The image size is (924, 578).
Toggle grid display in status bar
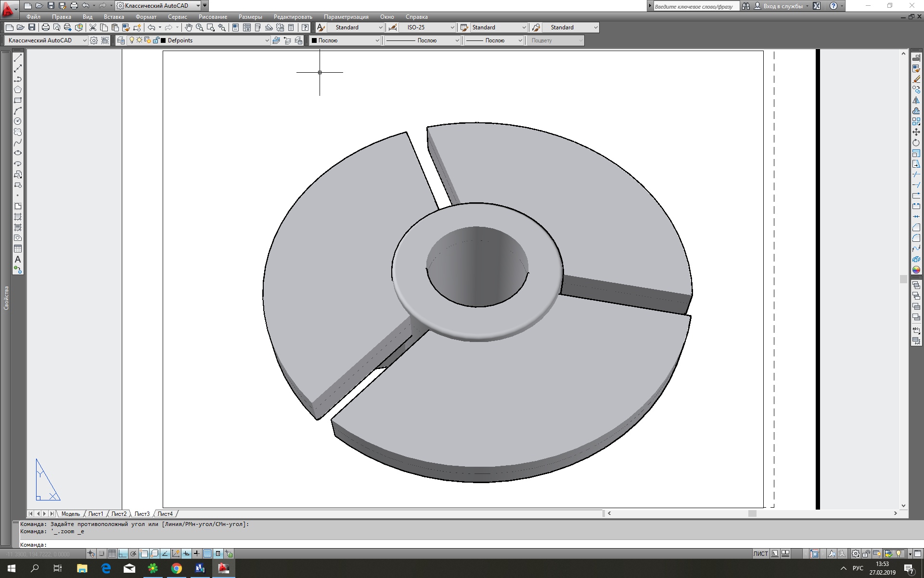tap(112, 553)
